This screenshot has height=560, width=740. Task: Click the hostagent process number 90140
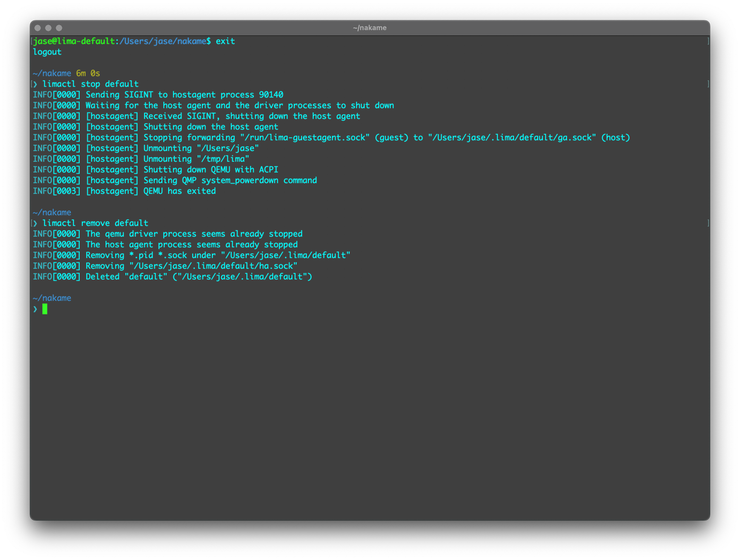[x=271, y=95]
